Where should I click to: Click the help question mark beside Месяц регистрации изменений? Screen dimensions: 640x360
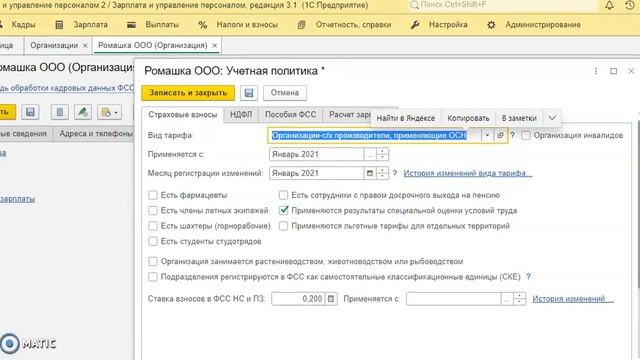click(395, 173)
